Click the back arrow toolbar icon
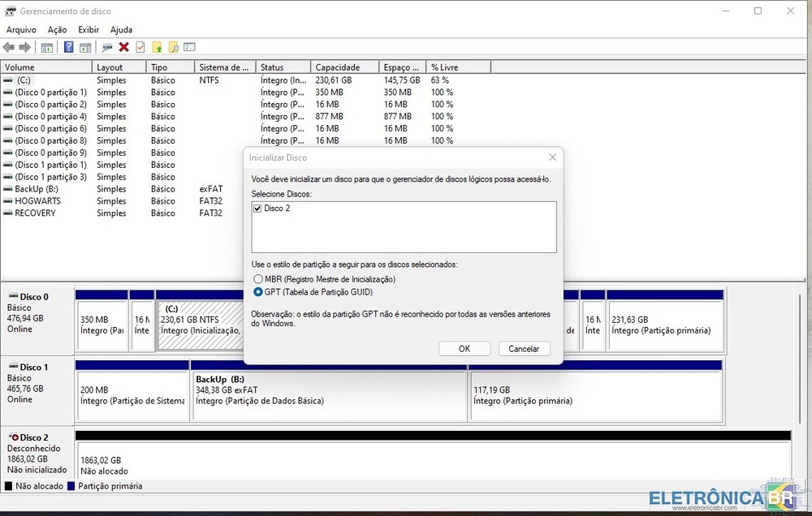This screenshot has height=516, width=812. [x=9, y=47]
